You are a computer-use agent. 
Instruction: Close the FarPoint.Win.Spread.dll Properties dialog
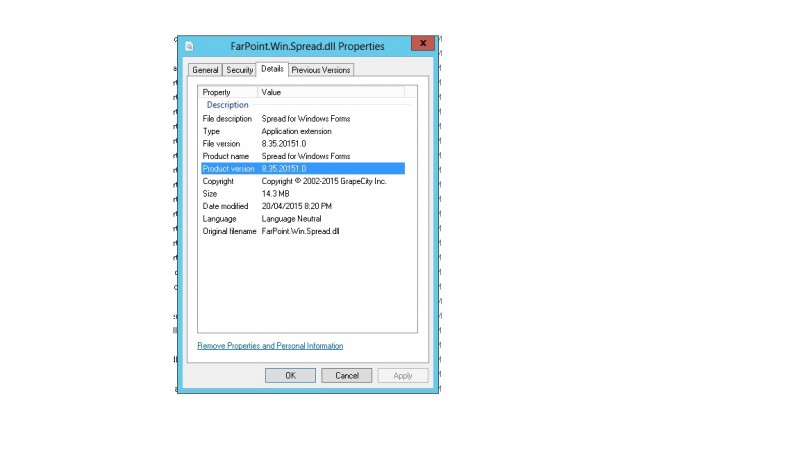coord(423,45)
